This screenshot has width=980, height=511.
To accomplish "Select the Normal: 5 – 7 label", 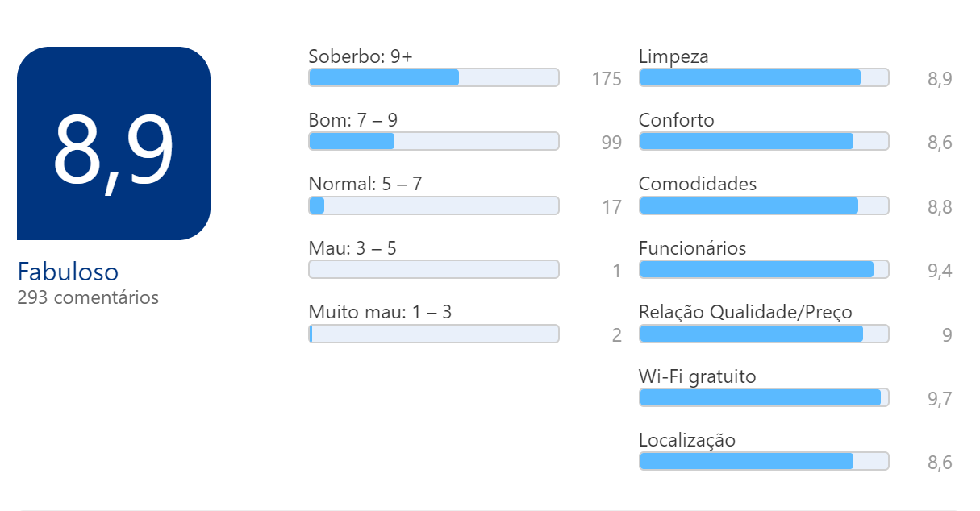I will pyautogui.click(x=365, y=184).
